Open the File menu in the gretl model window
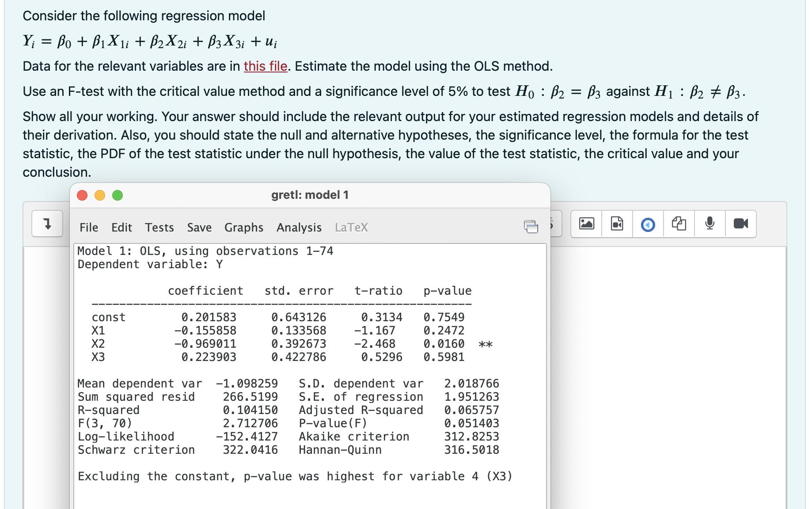 88,228
